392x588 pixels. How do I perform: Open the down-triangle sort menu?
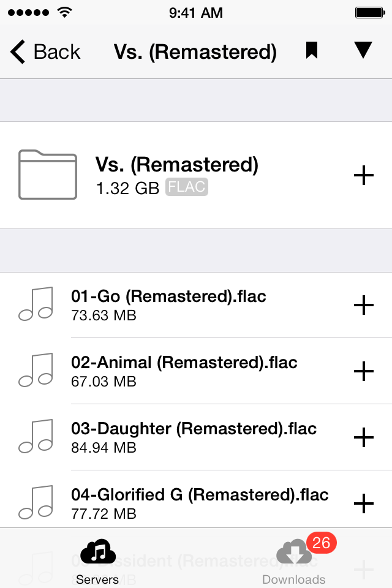tap(363, 50)
